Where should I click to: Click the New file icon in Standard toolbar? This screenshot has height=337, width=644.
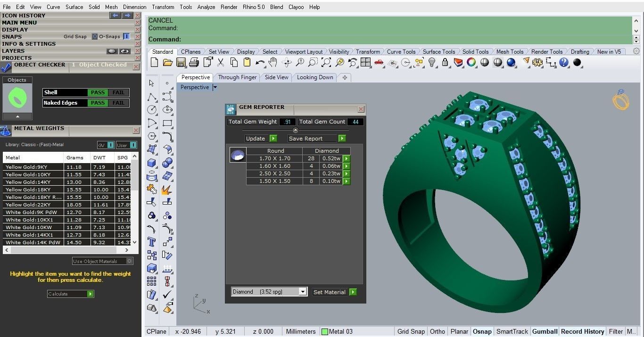[x=154, y=62]
